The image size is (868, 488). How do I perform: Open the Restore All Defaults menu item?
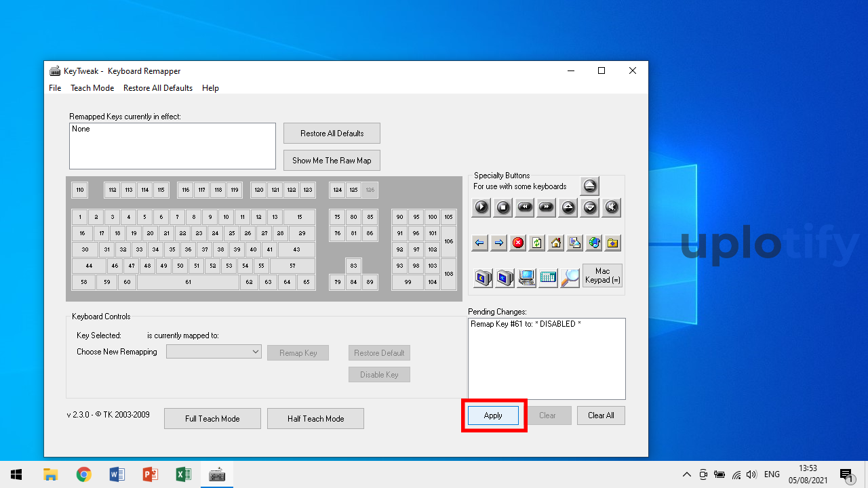(158, 88)
